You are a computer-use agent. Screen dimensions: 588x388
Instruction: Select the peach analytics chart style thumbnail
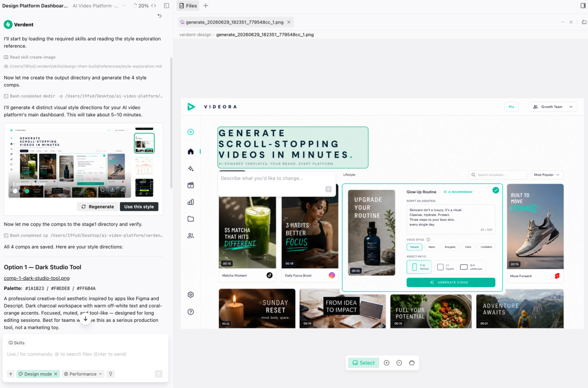pos(144,166)
